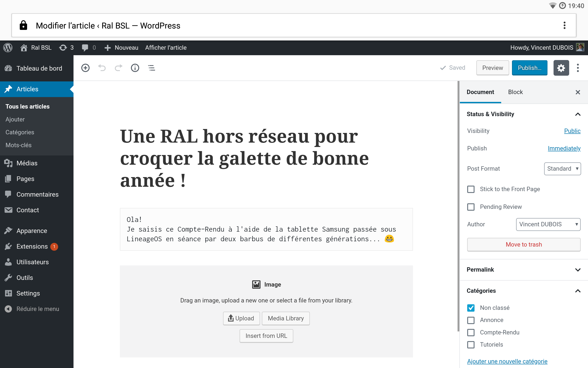Click Move to trash button

524,244
